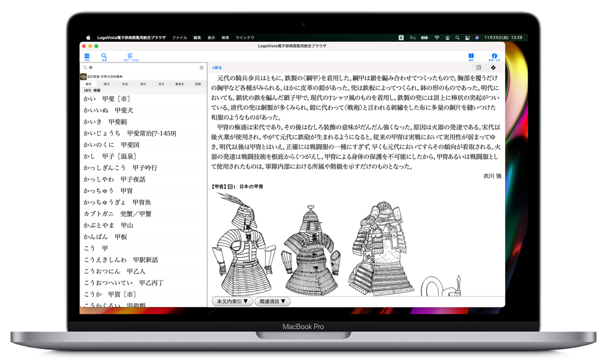The image size is (607, 364).
Task: Select the 完全 exact match mode
Action: pyautogui.click(x=124, y=84)
